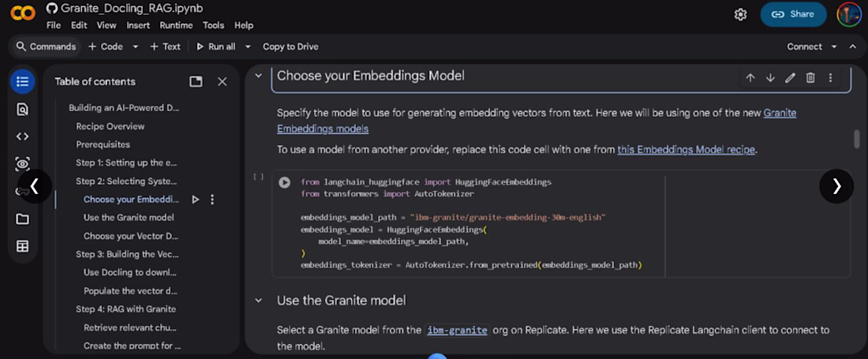Viewport: 868px width, 359px height.
Task: Collapse the Use the Granite model section
Action: tap(258, 301)
